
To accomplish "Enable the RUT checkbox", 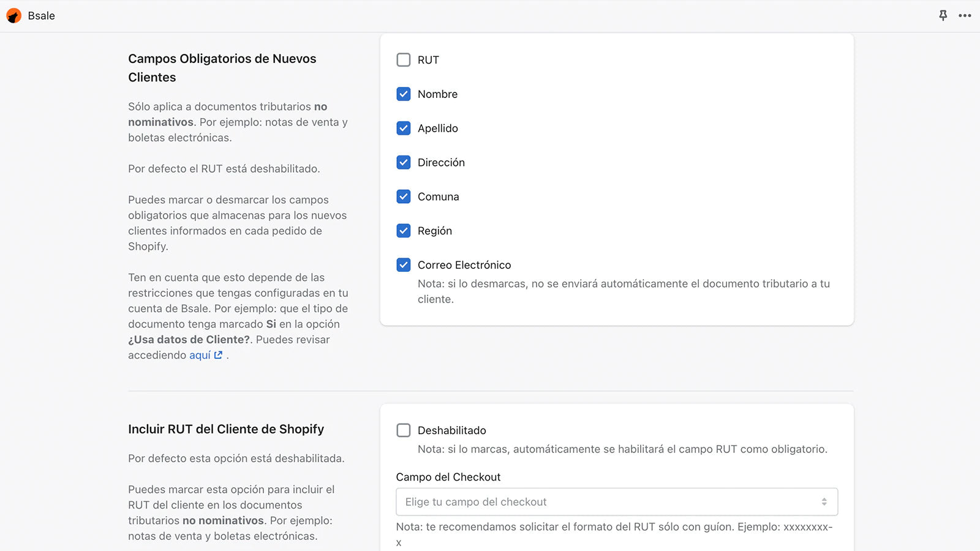I will [x=404, y=60].
